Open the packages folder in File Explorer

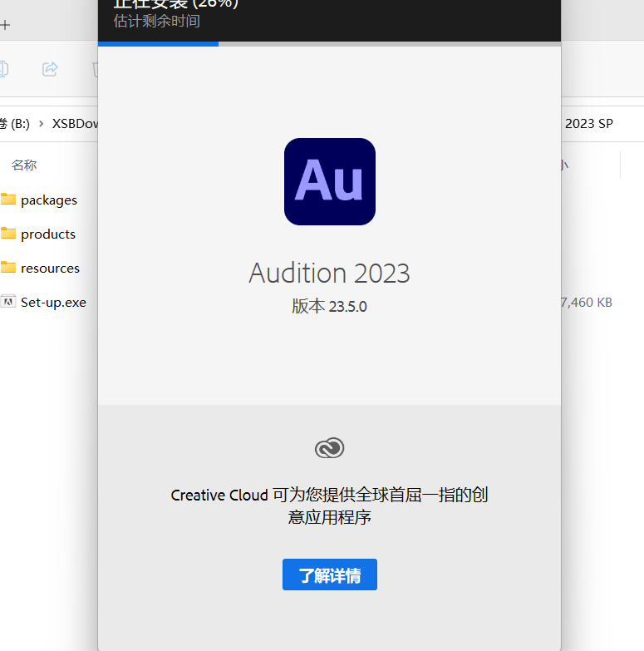(49, 200)
